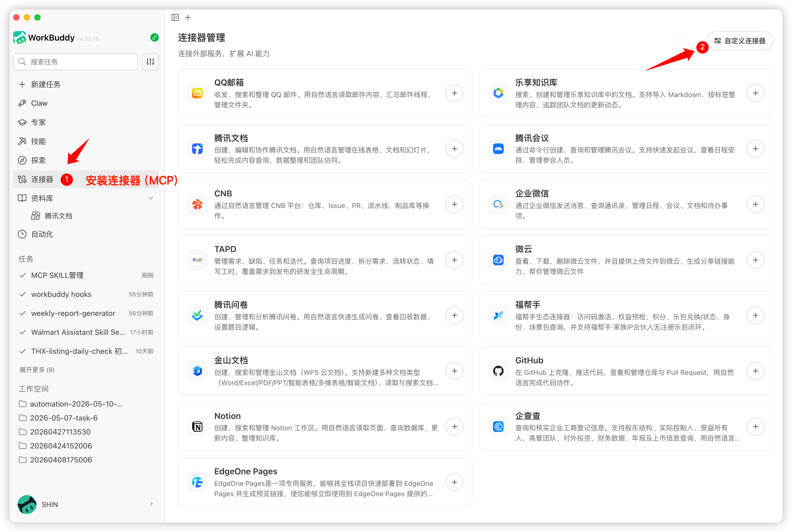Add the QQ邮箱 connector
The width and height of the screenshot is (792, 532).
click(x=455, y=93)
